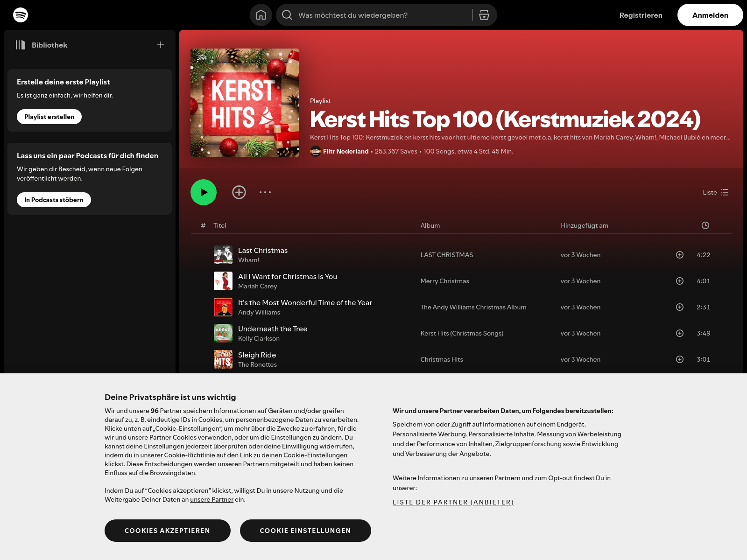Add Sleigh Ride to library
Viewport: 747px width, 560px height.
680,359
